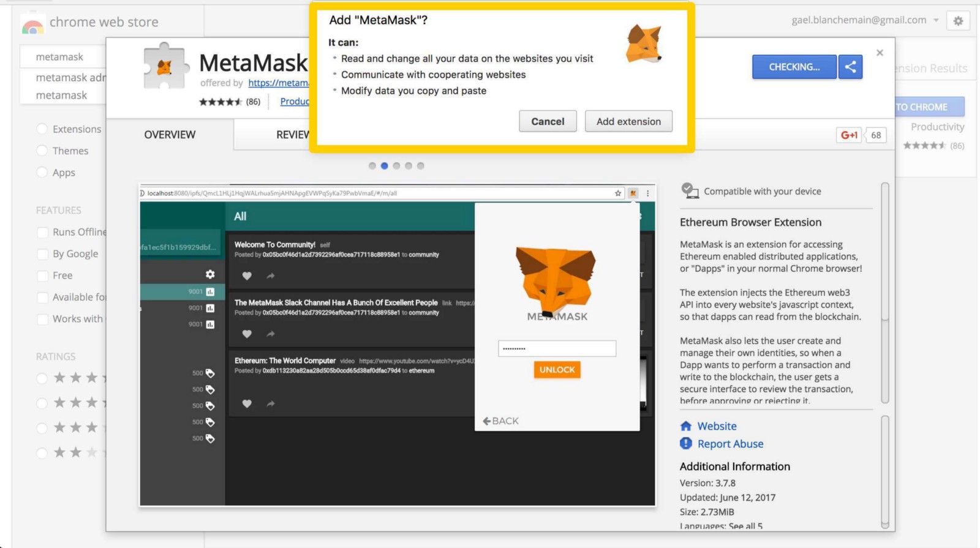Click the MetaMask puzzle piece icon
Image resolution: width=980 pixels, height=548 pixels.
pos(164,66)
